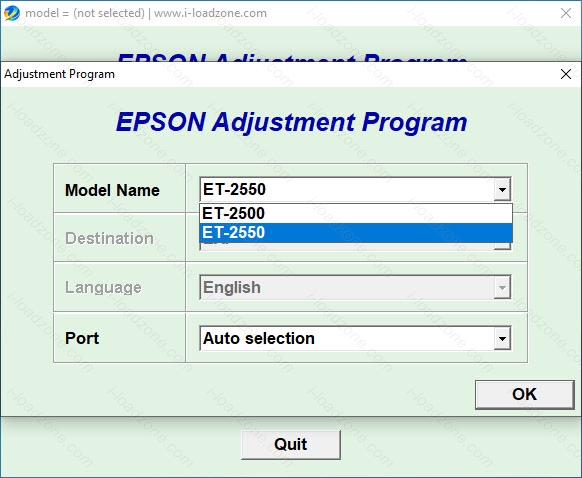Click the EPSON Adjustment Program heading in dialog
582x478 pixels.
click(291, 122)
